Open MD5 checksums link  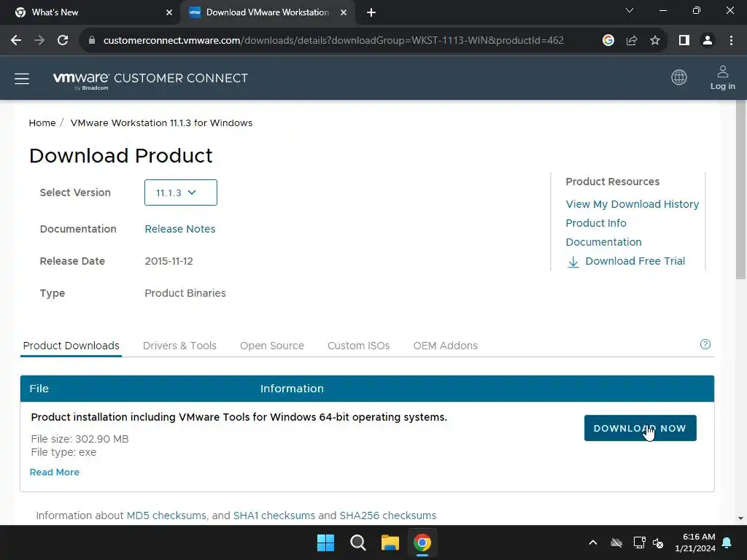coord(166,516)
